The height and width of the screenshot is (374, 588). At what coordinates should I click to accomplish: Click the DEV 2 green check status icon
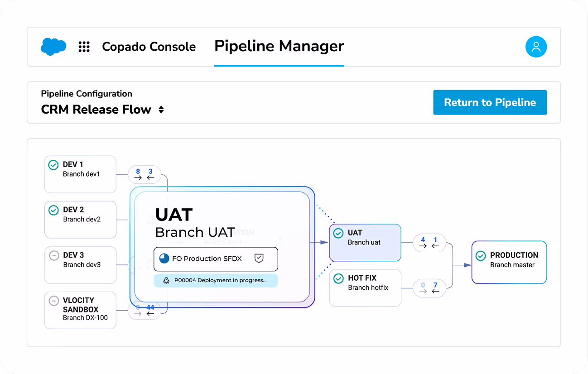[53, 210]
